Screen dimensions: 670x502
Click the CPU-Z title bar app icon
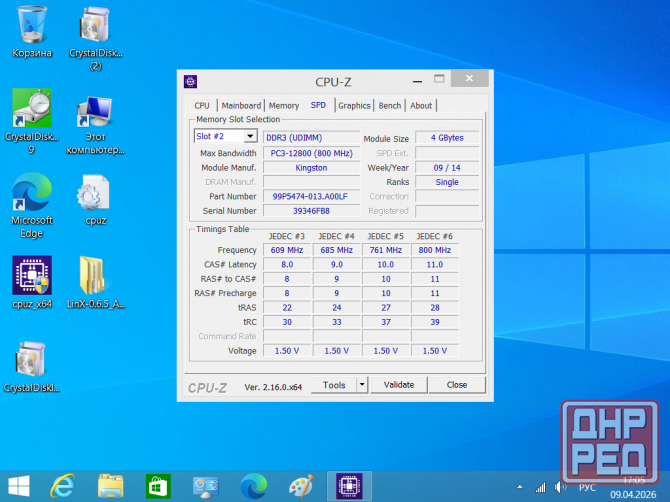click(x=191, y=81)
